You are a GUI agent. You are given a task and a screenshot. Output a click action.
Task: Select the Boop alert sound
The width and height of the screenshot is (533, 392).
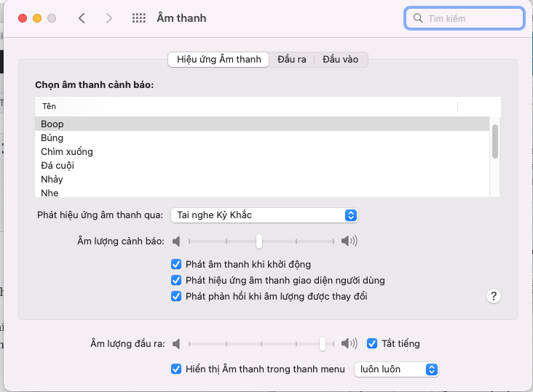(262, 124)
